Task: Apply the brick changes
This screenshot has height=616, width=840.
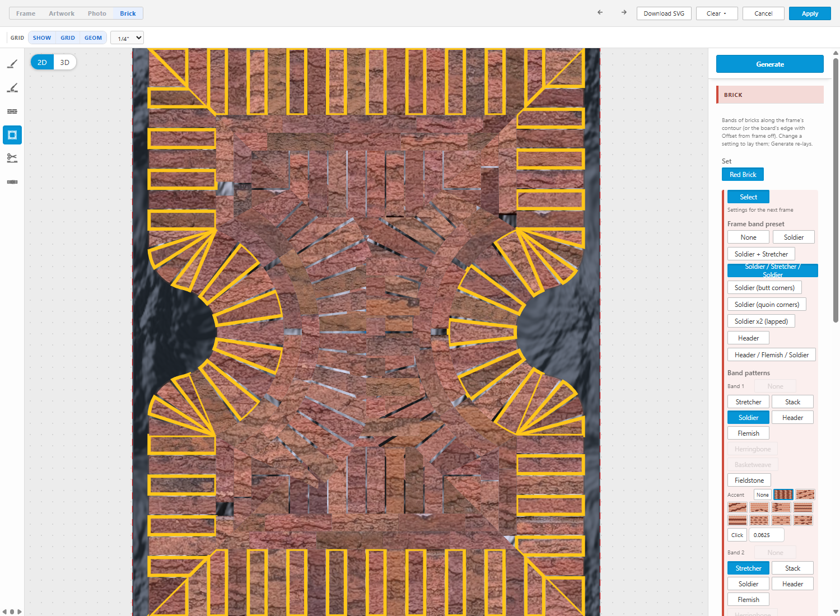Action: tap(810, 13)
